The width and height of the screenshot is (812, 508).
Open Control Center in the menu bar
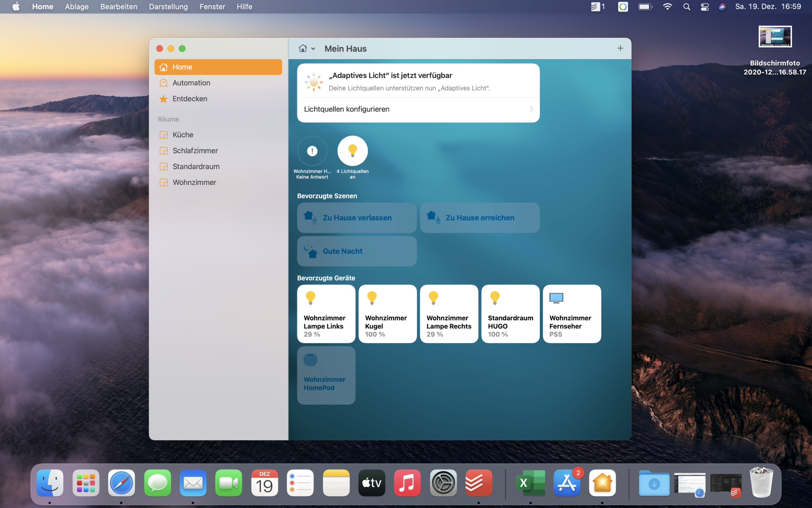tap(705, 7)
